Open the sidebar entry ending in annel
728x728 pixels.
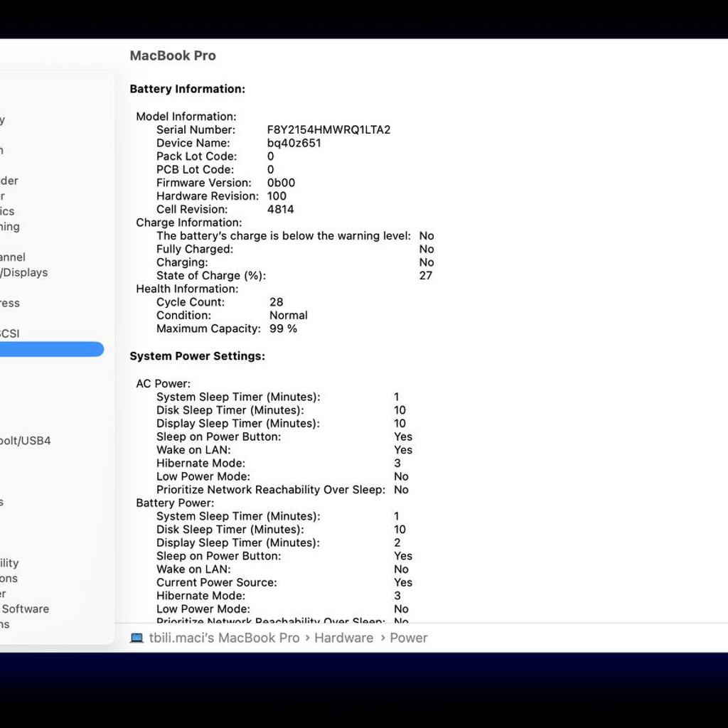click(13, 257)
